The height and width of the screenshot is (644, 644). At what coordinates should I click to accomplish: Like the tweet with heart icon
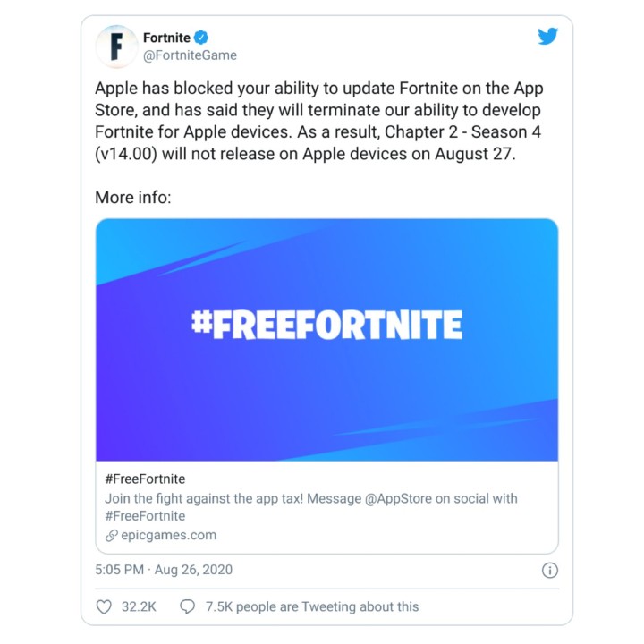pyautogui.click(x=104, y=606)
